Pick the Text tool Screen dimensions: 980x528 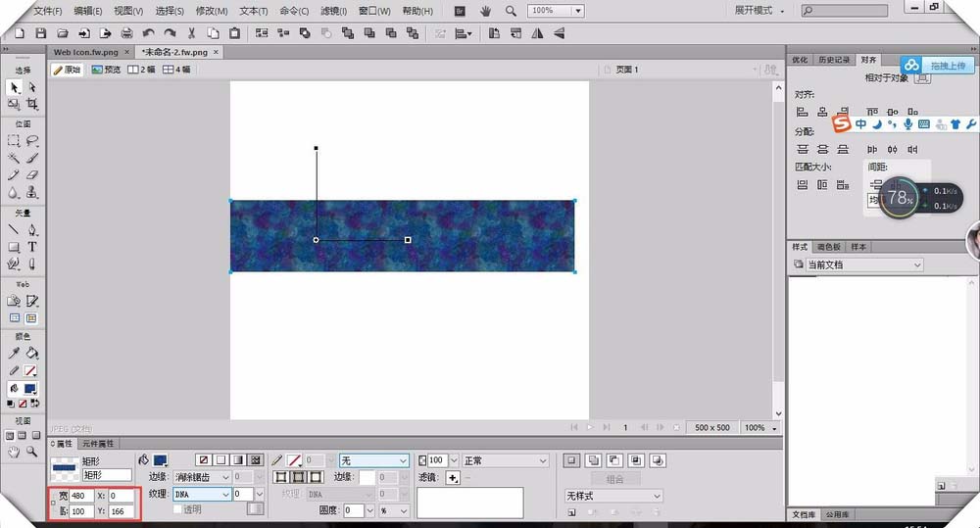(32, 247)
